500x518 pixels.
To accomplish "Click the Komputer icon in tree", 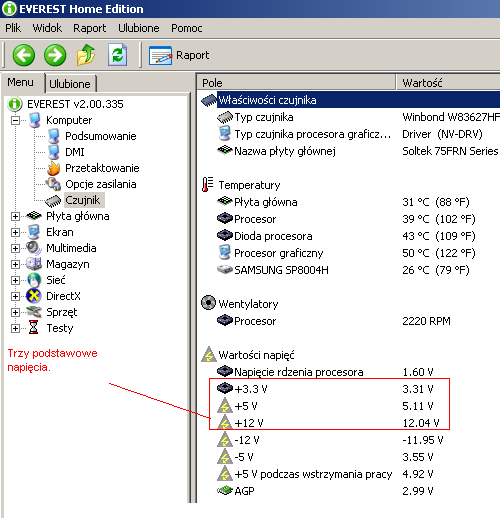I will 34,120.
